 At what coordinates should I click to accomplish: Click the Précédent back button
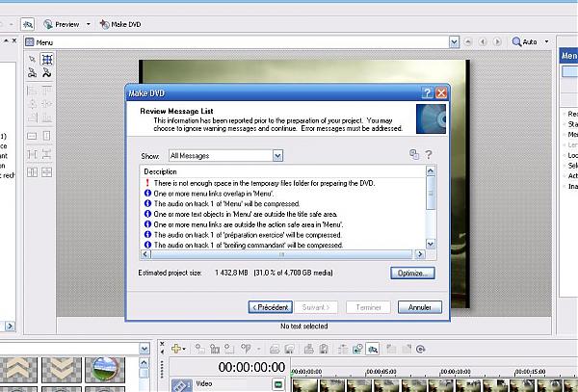270,307
